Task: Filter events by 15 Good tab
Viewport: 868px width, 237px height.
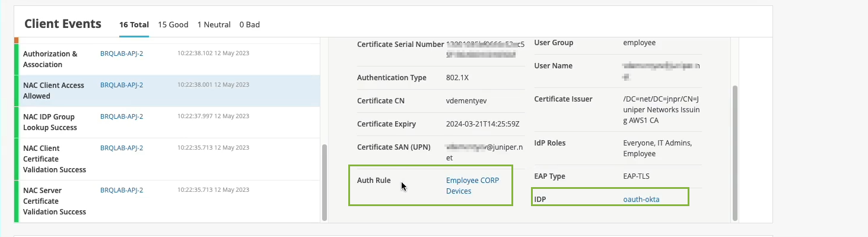Action: click(173, 25)
